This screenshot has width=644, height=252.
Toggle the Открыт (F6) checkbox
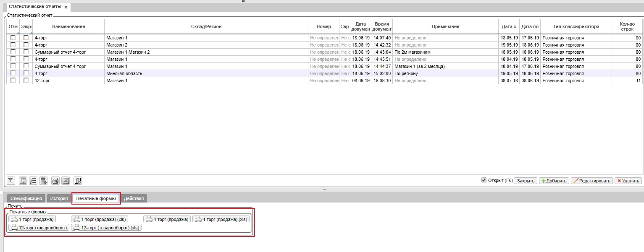point(484,180)
